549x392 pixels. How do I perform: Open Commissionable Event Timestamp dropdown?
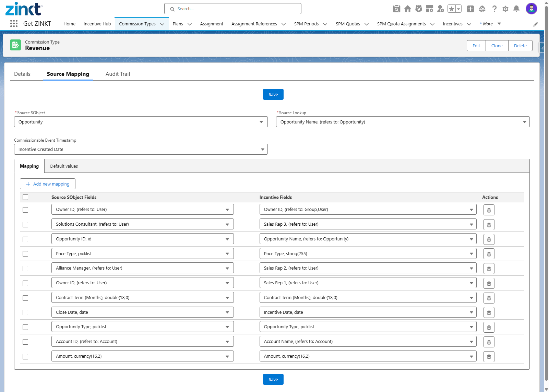(141, 150)
